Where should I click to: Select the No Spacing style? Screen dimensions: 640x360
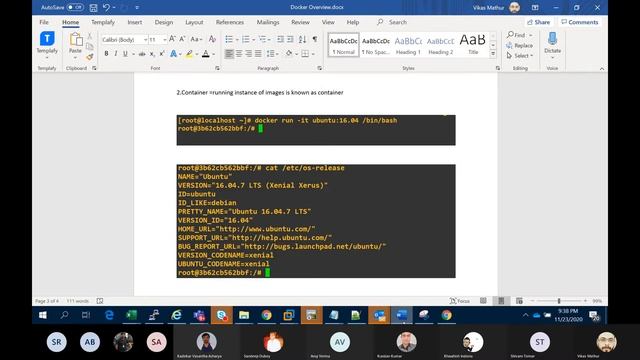(376, 45)
